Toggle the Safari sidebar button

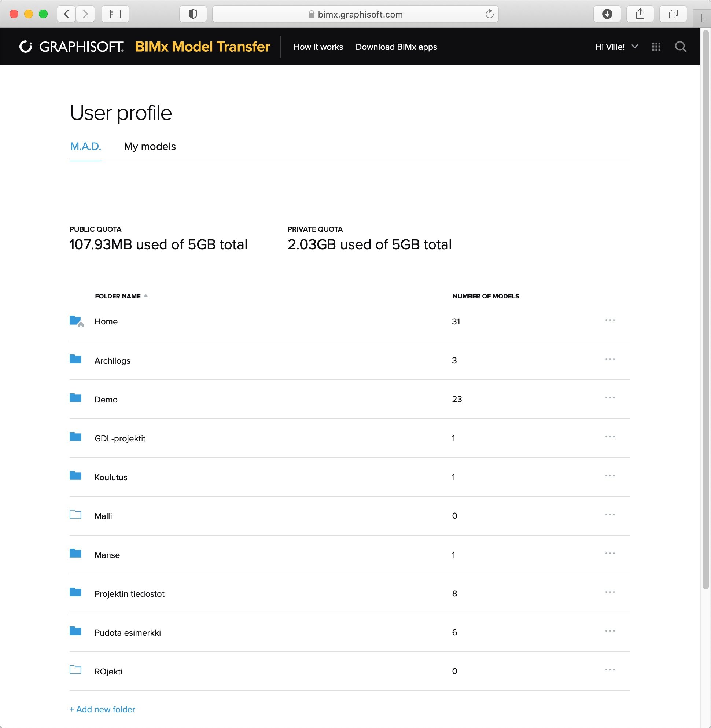click(x=115, y=14)
